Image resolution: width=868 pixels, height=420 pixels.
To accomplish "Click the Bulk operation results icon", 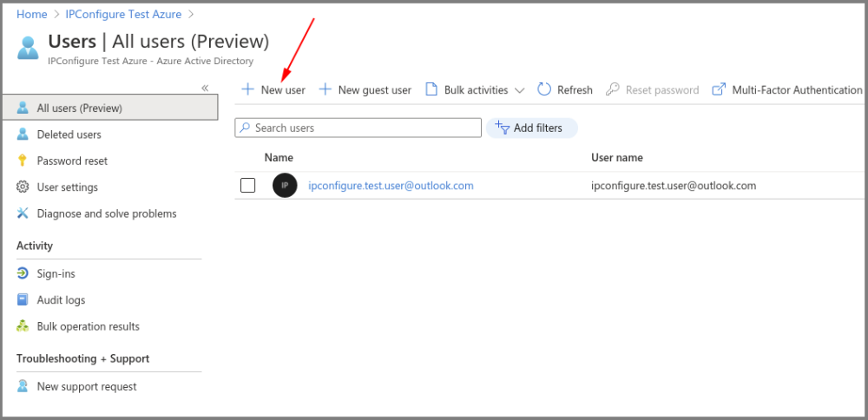I will pos(23,326).
